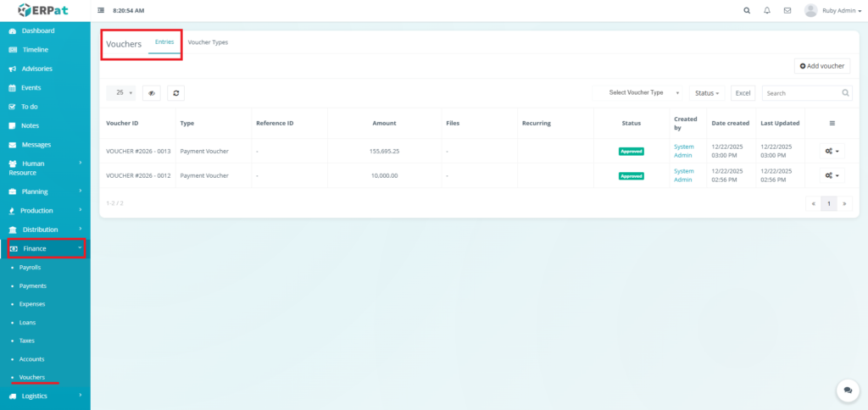Open the chat bubble floating icon
Viewport: 868px width, 410px height.
(x=848, y=390)
